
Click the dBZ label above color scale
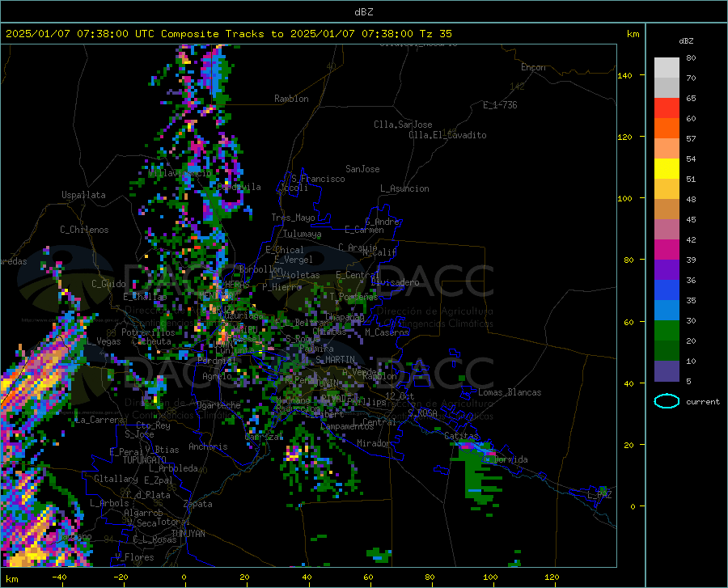coord(686,40)
